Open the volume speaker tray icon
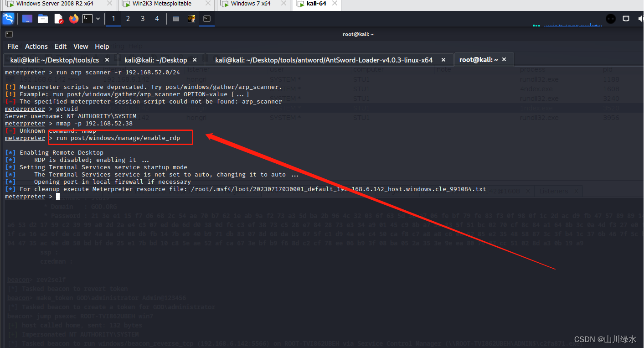The width and height of the screenshot is (644, 348). pos(640,19)
